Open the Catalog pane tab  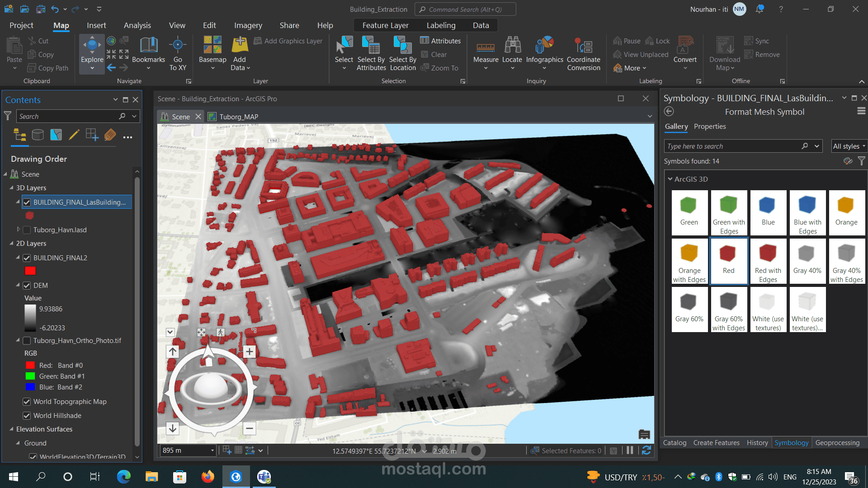pos(675,443)
